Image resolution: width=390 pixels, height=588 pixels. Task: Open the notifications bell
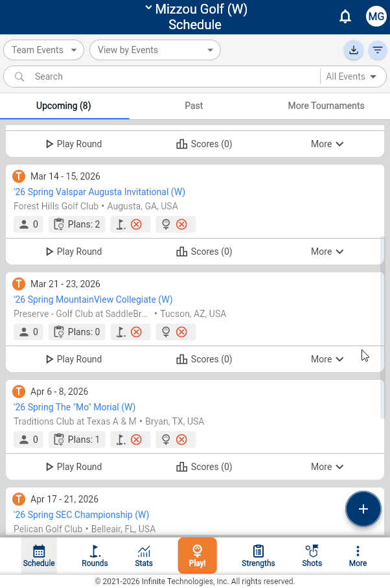click(x=345, y=17)
